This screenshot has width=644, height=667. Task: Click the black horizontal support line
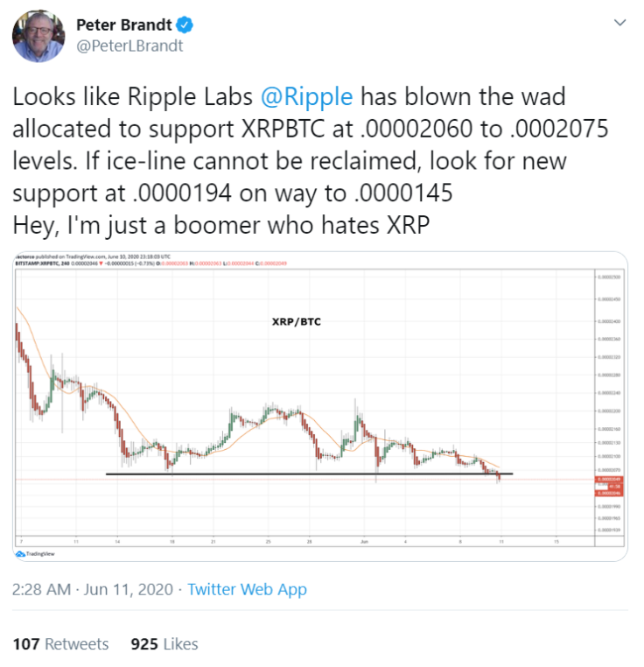[309, 474]
